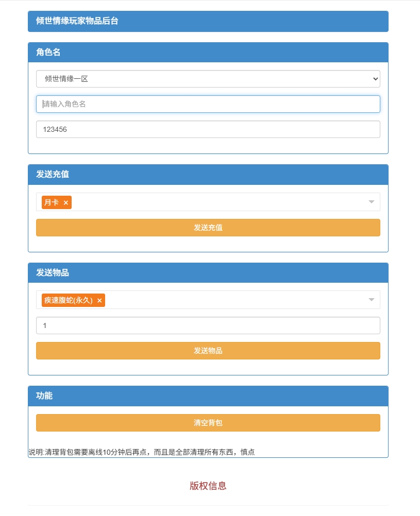Image resolution: width=420 pixels, height=516 pixels.
Task: Select the 疾速腹蛇(永久) tag label
Action: (69, 300)
